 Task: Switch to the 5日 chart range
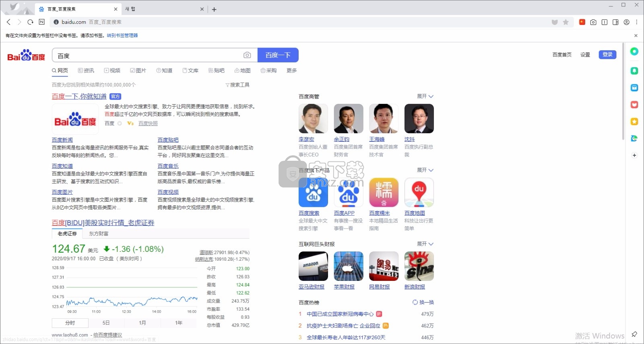pos(106,323)
